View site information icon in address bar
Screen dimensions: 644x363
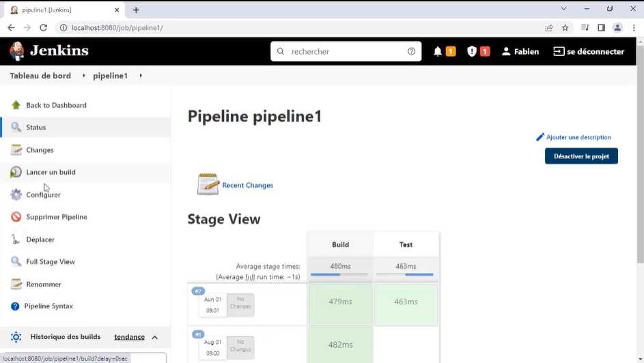64,27
